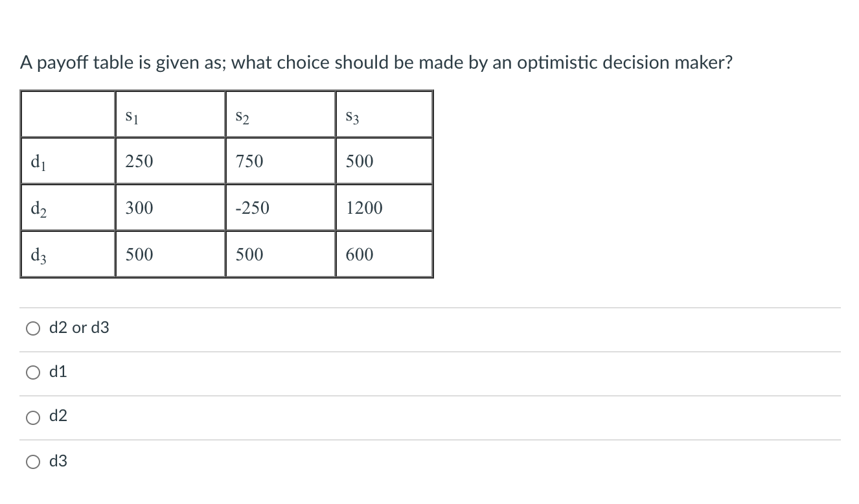The width and height of the screenshot is (859, 504).
Task: Click the cell containing 600
Action: coord(384,254)
